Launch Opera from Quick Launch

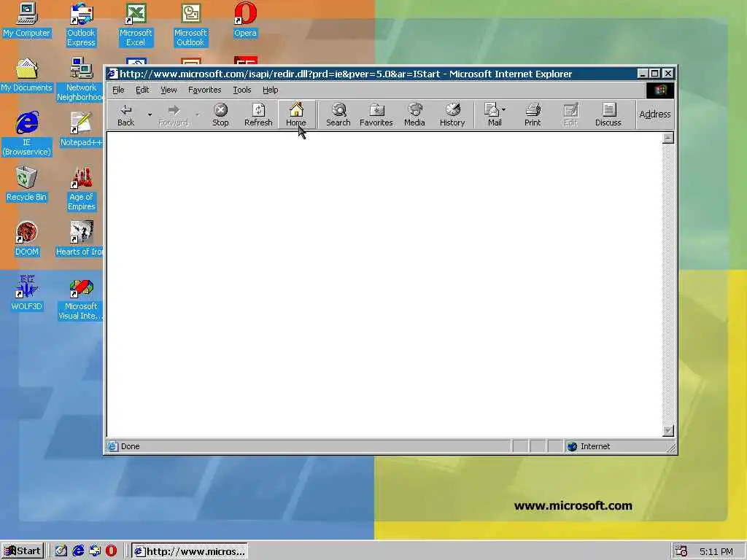coord(111,551)
